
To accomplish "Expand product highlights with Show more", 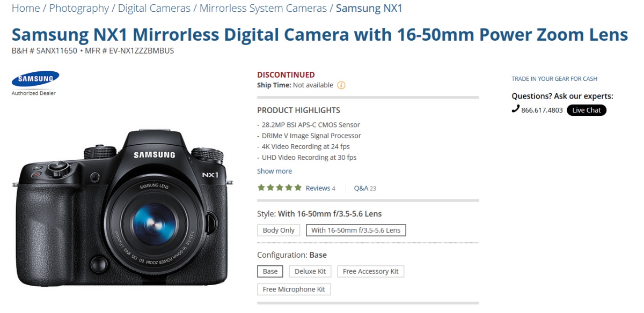I will tap(274, 171).
